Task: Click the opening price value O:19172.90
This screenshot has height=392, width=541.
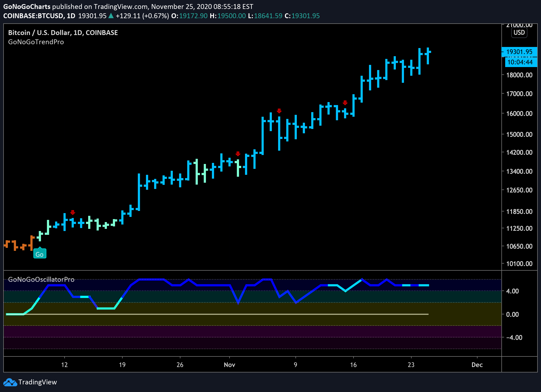Action: point(189,16)
